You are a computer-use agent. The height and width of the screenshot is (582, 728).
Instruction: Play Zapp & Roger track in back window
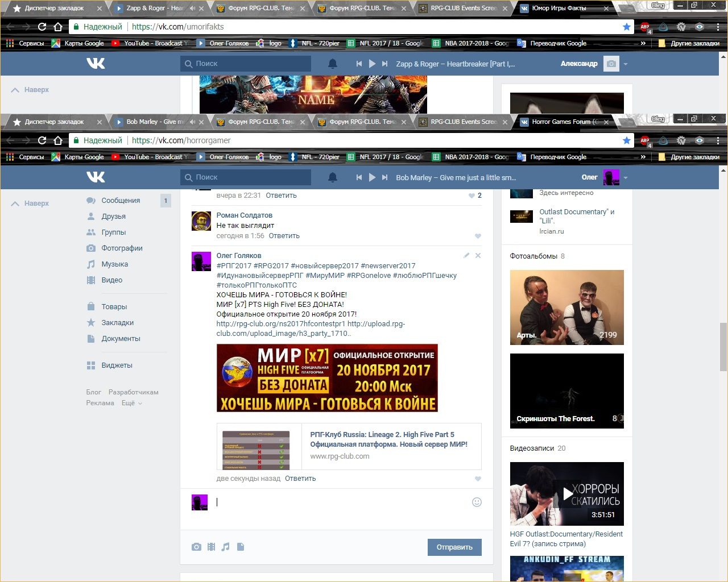tap(372, 64)
